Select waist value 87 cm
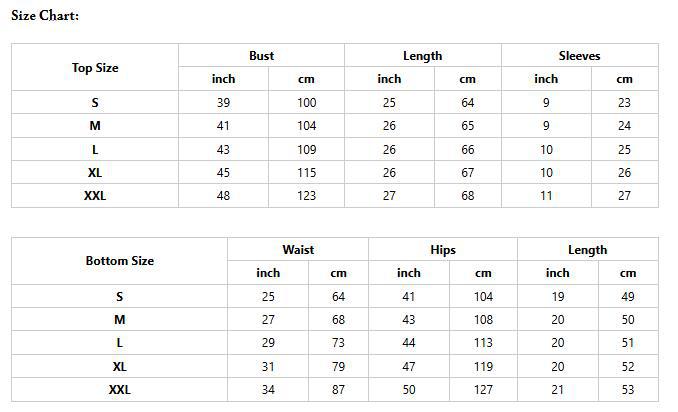This screenshot has width=678, height=412. coord(338,390)
